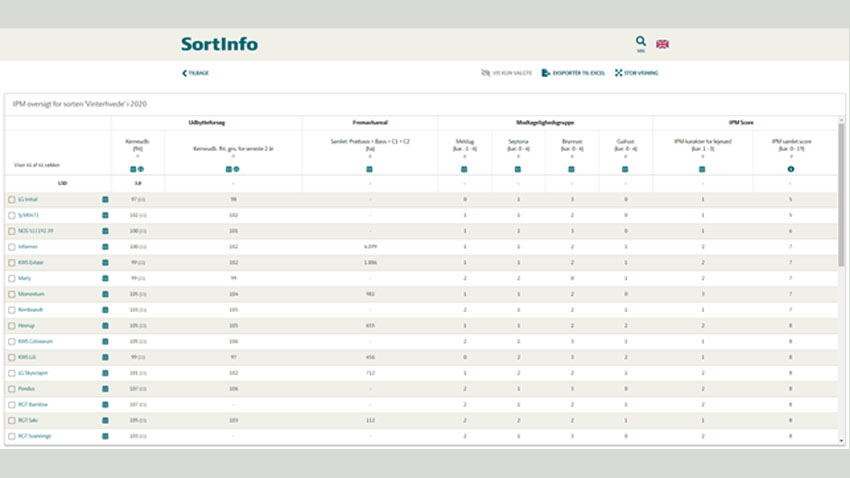The image size is (850, 478).
Task: Click the row icon for Informer
Action: 105,247
